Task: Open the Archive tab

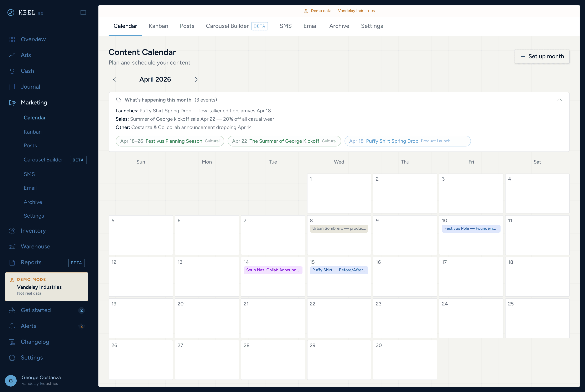Action: pos(339,26)
